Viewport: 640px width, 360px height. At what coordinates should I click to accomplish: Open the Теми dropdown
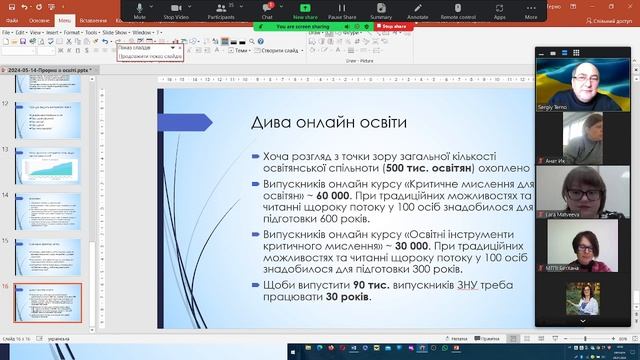point(239,51)
